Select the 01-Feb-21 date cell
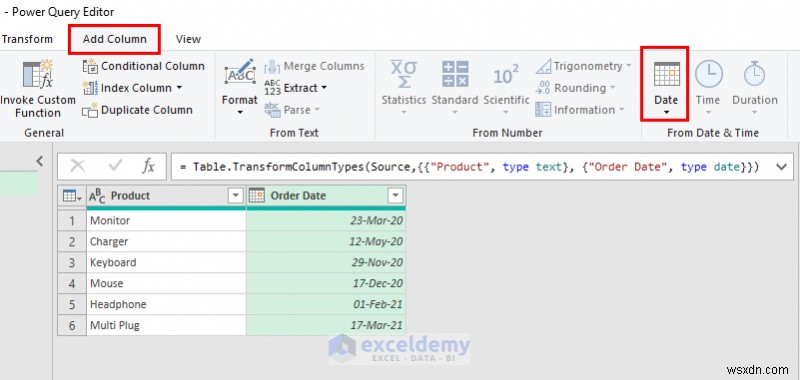This screenshot has width=800, height=380. click(326, 304)
